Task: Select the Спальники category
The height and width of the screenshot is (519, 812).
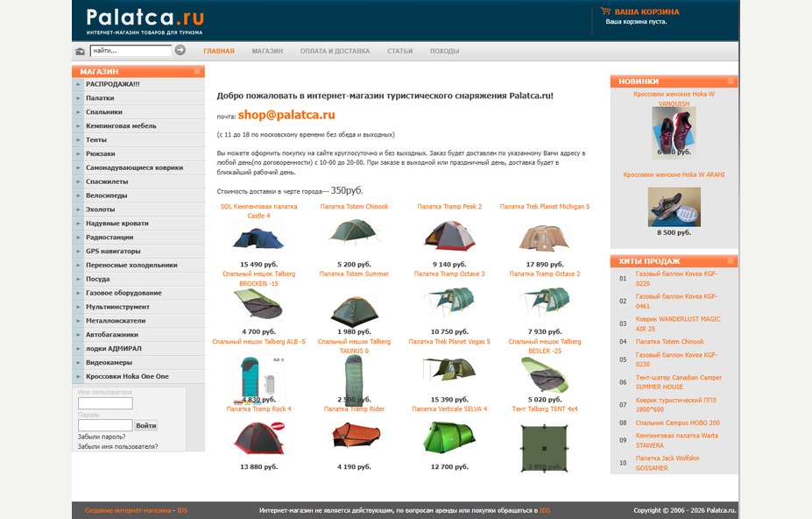Action: [x=104, y=112]
